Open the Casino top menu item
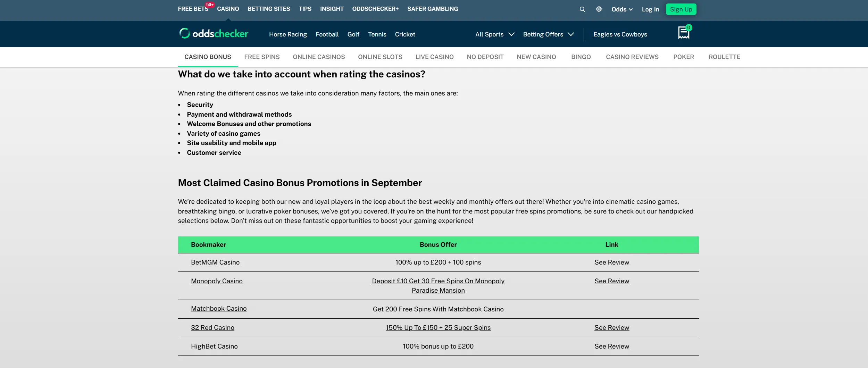Screen dimensions: 868x368 (x=228, y=9)
